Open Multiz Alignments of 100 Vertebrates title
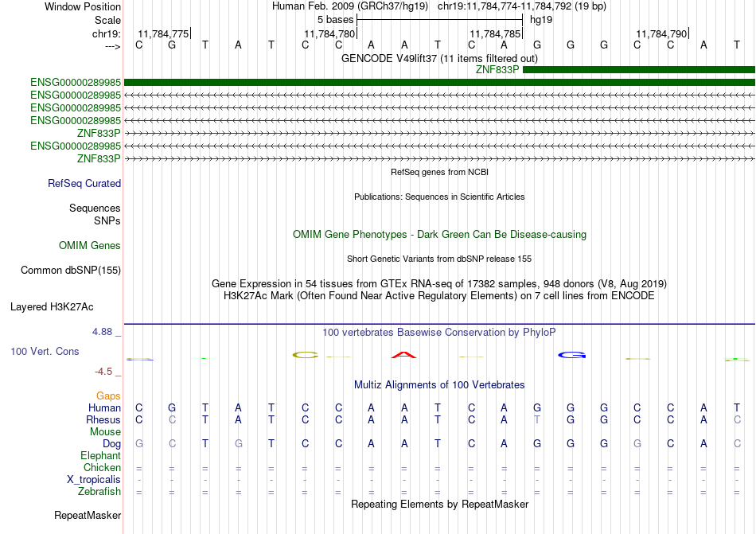Viewport: 756px width, 534px height. click(x=439, y=384)
